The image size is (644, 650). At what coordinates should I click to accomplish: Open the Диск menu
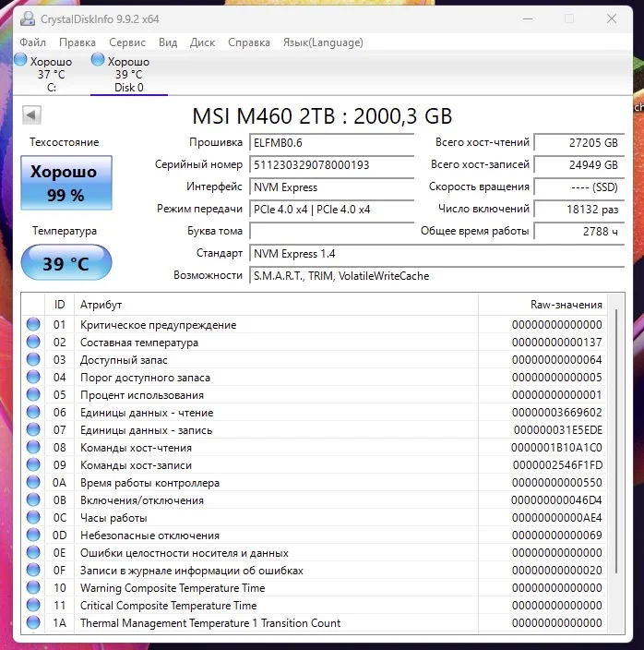(202, 42)
